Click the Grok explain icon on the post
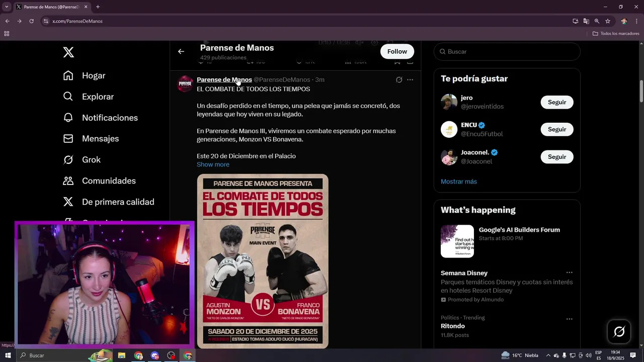 click(x=399, y=79)
